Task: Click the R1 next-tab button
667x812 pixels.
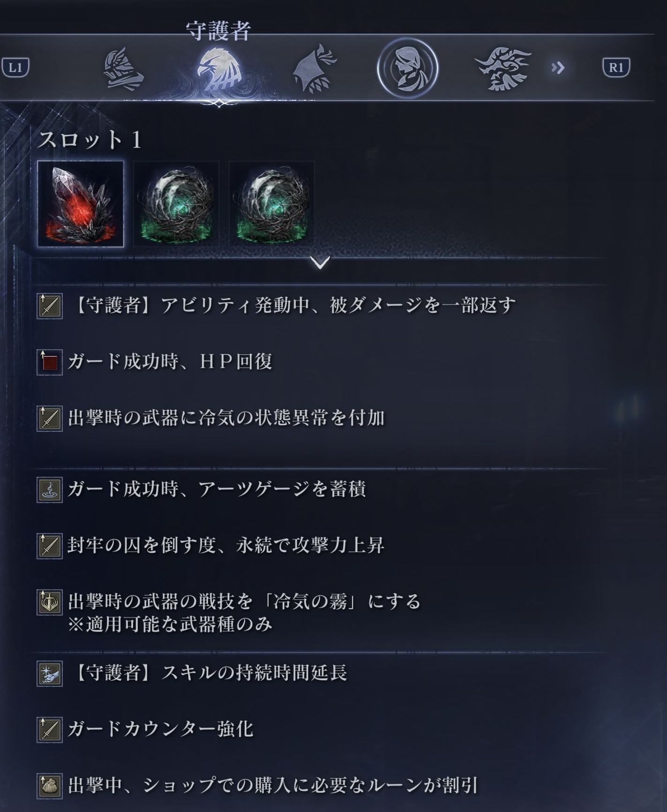Action: coord(616,68)
